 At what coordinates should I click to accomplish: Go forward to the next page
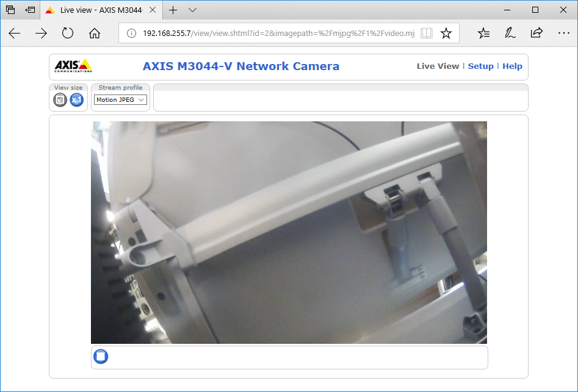[x=41, y=34]
